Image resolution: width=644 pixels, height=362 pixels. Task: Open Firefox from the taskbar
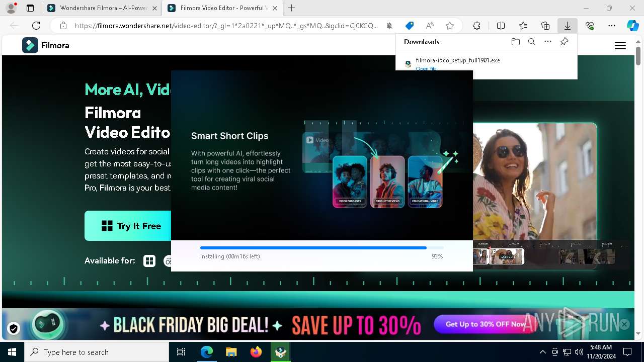click(x=256, y=352)
